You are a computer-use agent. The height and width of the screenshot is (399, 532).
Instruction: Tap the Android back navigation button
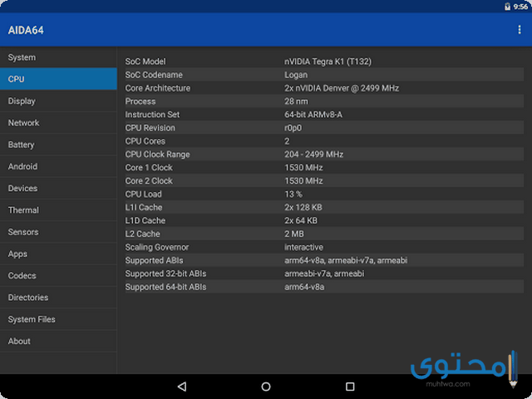pyautogui.click(x=182, y=387)
